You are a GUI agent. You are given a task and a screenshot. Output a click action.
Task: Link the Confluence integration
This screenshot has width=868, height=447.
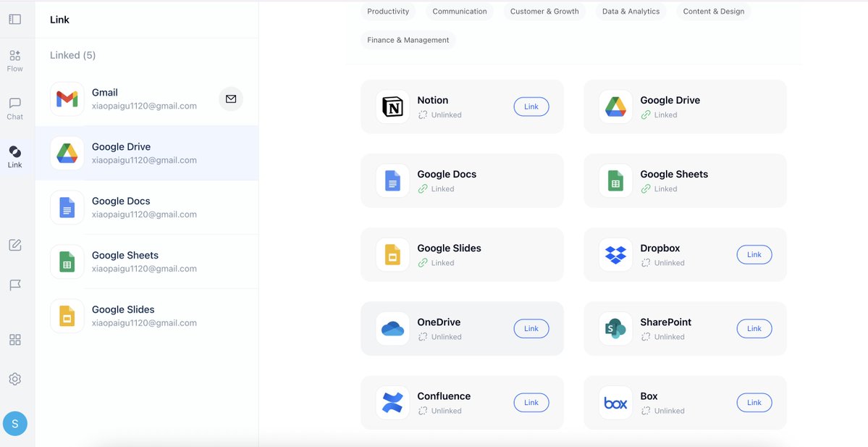click(531, 403)
